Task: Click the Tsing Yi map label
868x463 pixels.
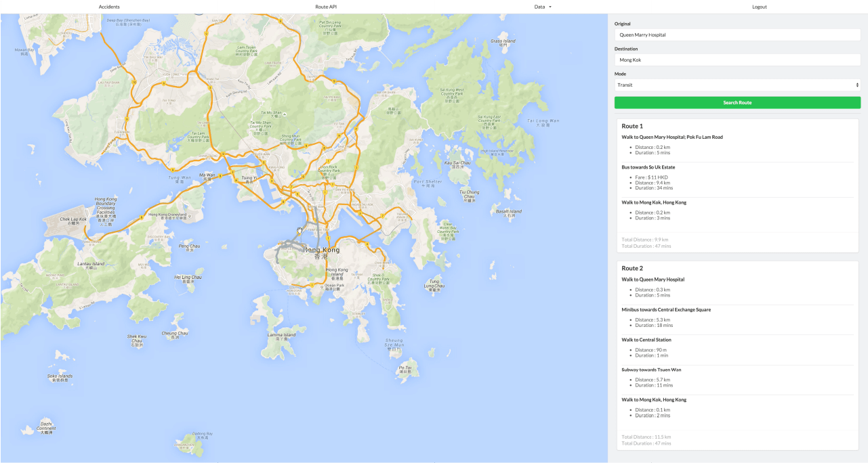Action: click(x=249, y=178)
